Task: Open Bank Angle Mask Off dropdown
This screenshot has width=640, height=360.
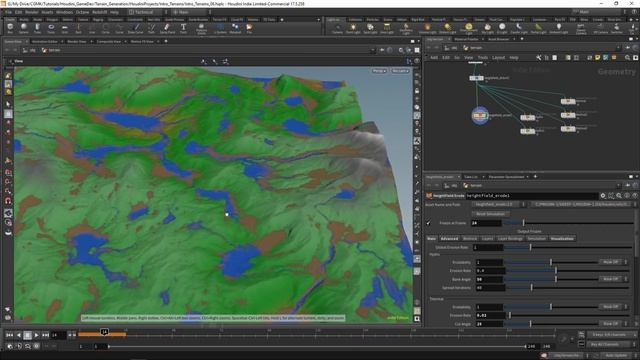Action: click(x=613, y=279)
